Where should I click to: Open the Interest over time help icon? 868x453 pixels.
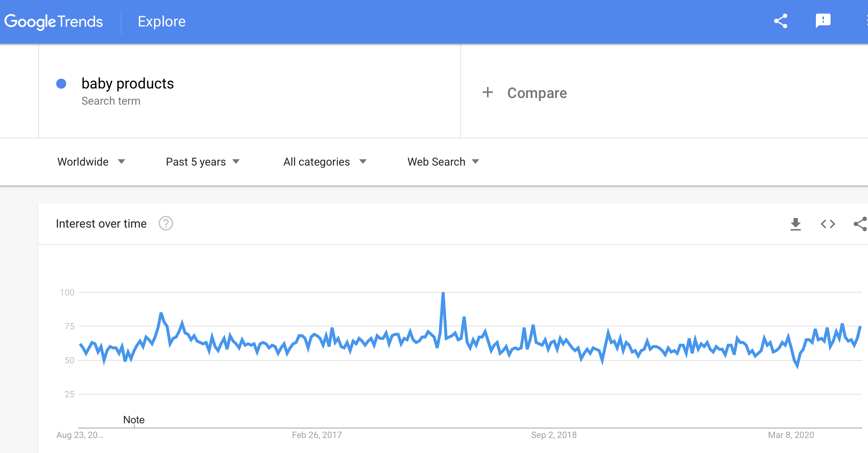[166, 224]
